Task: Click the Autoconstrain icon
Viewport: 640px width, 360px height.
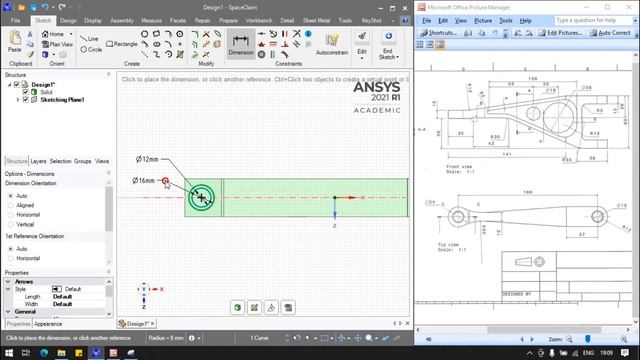Action: (x=332, y=41)
